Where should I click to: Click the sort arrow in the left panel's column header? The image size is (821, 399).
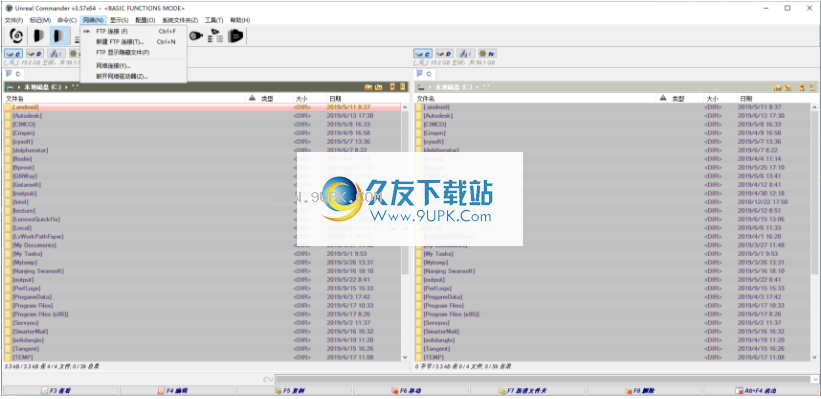coord(252,98)
